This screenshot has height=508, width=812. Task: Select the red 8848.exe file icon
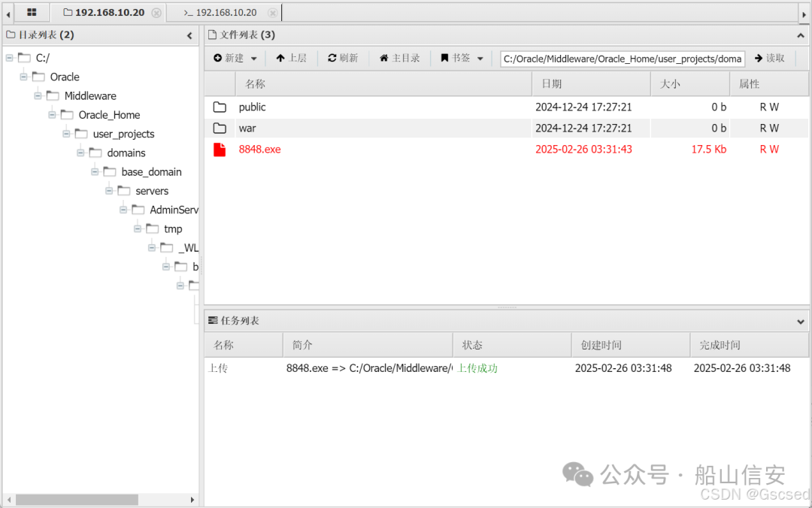click(220, 150)
